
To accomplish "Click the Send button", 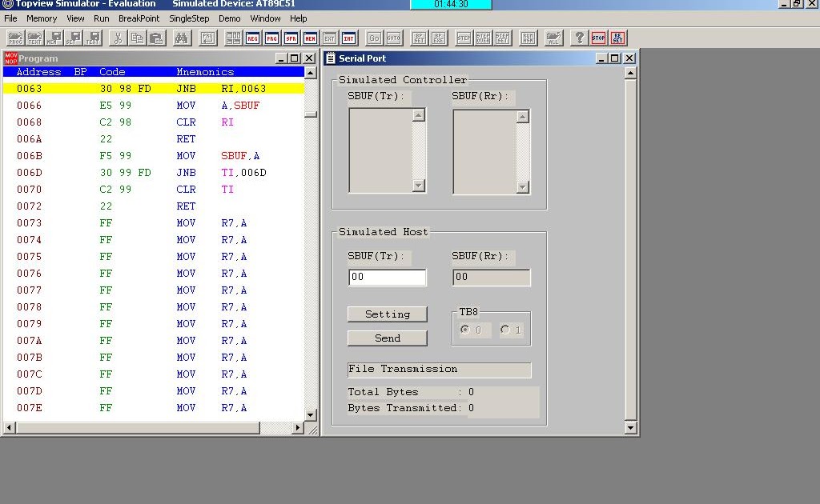I will pos(387,338).
